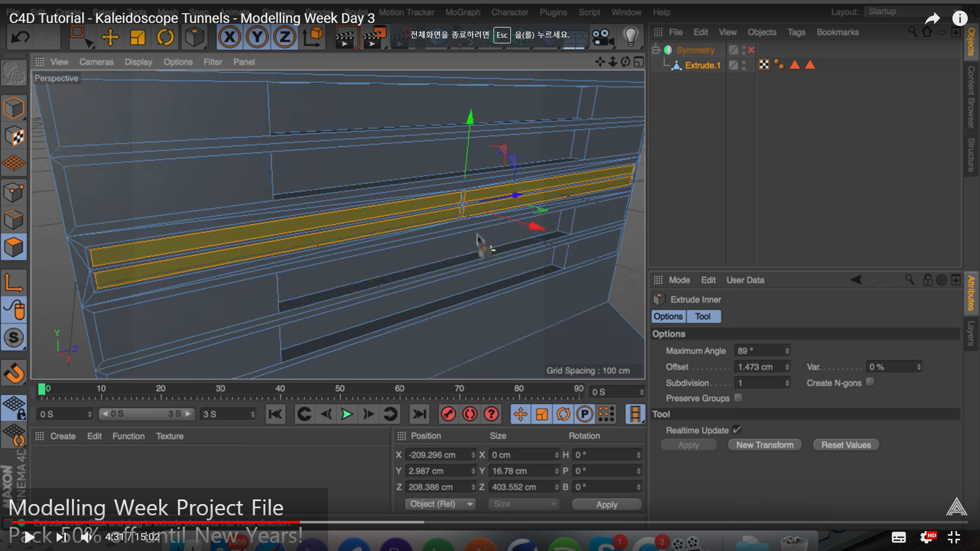
Task: Seek YouTube video progress bar
Action: coord(489,522)
